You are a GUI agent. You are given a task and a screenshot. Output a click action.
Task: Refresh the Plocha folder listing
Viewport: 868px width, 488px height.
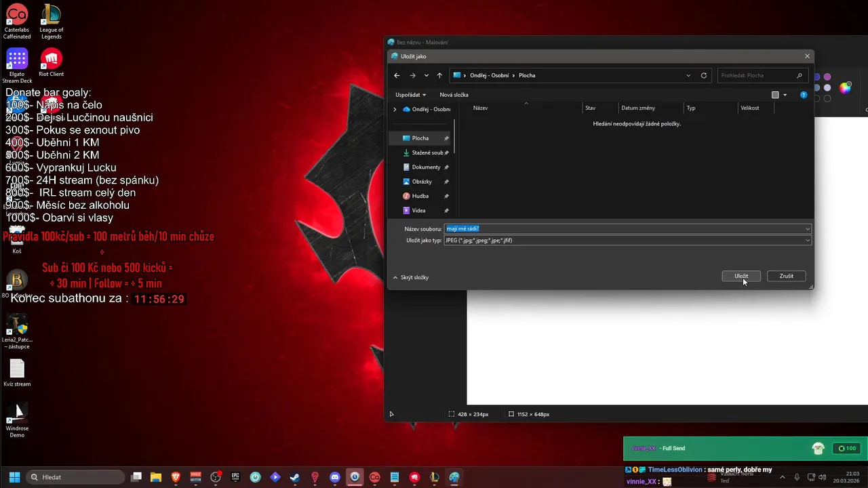[x=704, y=75]
